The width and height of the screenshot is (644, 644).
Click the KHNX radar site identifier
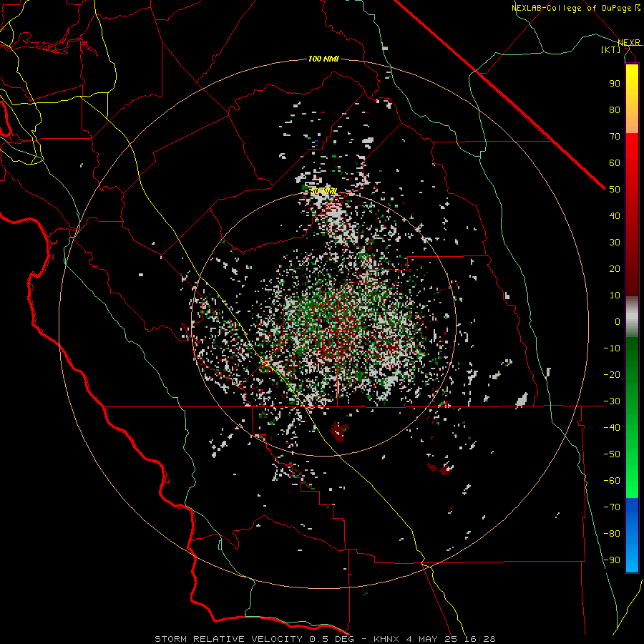coord(387,639)
